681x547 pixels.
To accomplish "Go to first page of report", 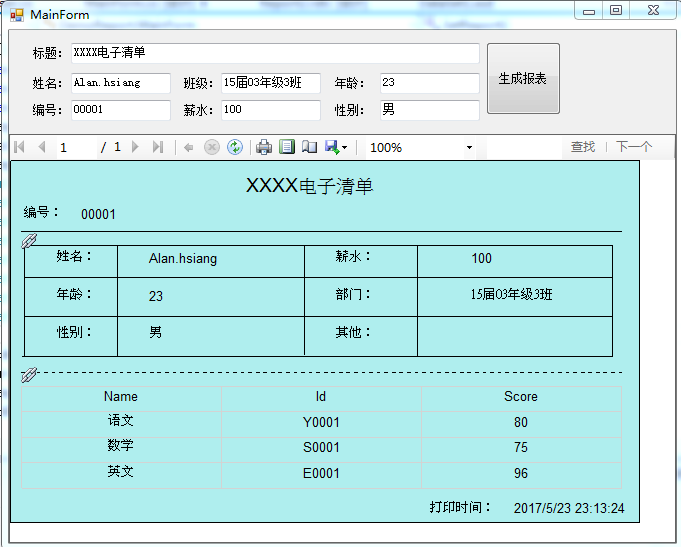I will pos(20,147).
